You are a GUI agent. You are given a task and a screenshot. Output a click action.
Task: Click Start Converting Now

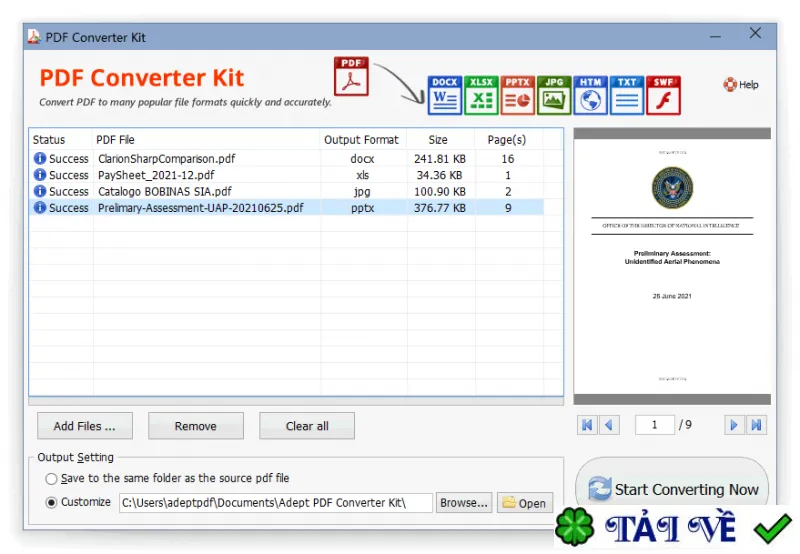point(672,488)
